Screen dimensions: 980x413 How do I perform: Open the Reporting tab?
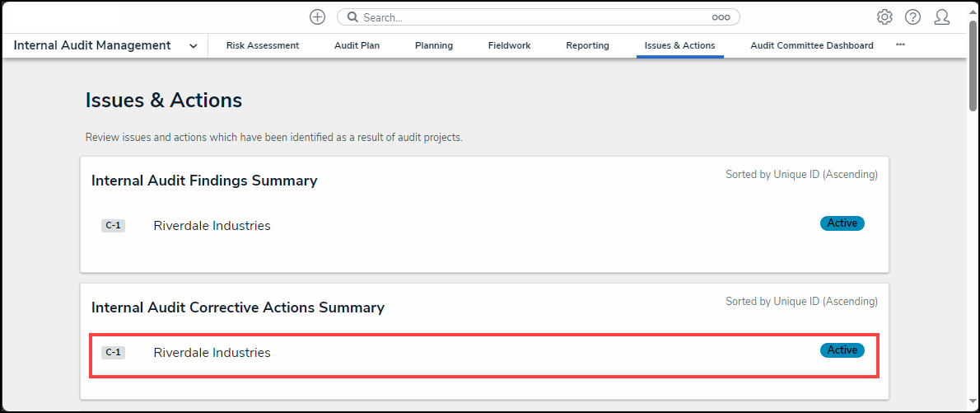coord(587,46)
